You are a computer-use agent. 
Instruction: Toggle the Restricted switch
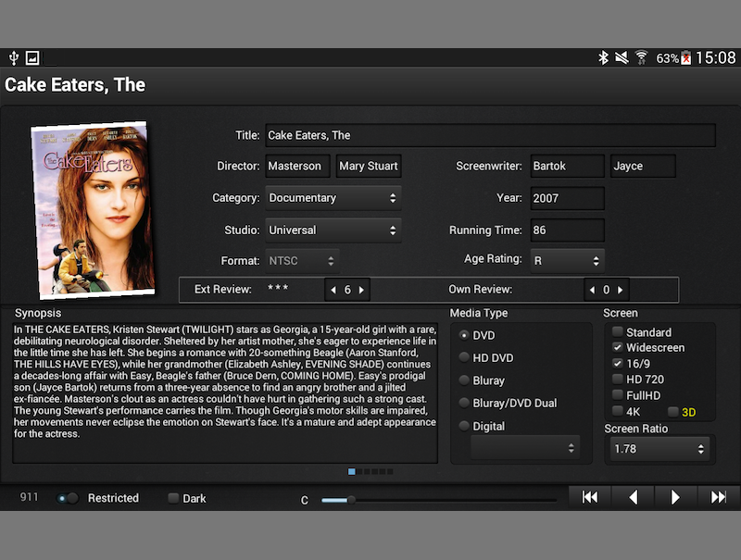pos(68,498)
